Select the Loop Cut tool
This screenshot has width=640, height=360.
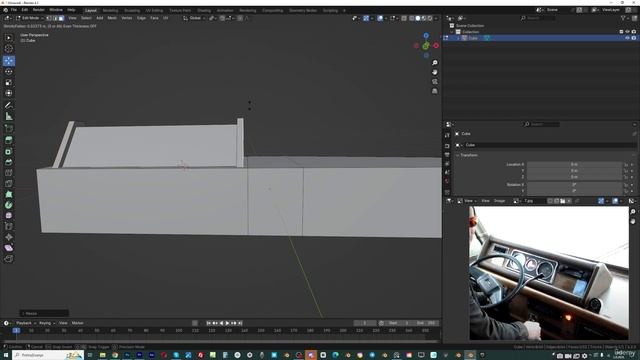coord(9,173)
